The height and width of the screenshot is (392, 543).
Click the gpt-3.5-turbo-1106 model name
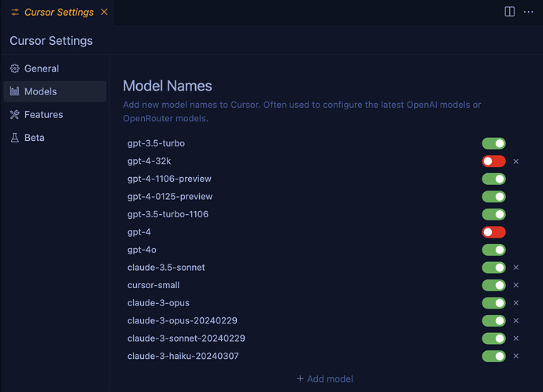point(168,214)
